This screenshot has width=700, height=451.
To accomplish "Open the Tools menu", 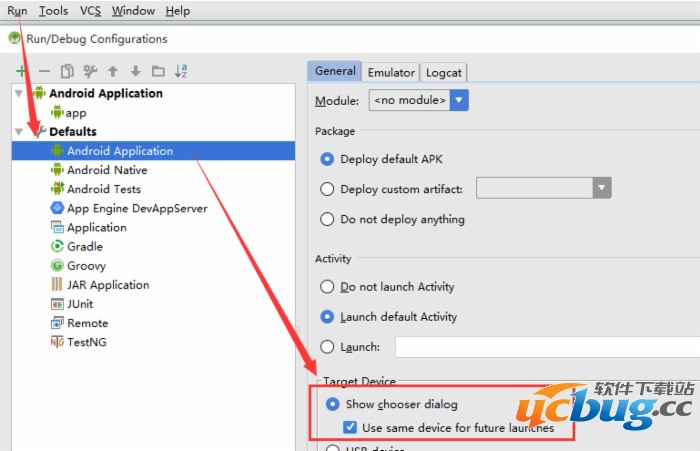I will (x=53, y=11).
